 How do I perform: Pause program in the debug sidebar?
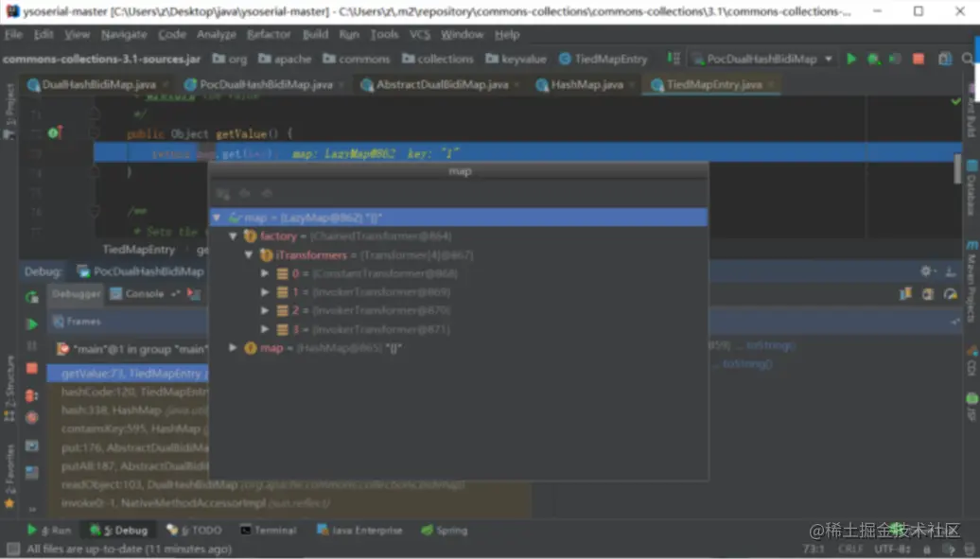(32, 346)
